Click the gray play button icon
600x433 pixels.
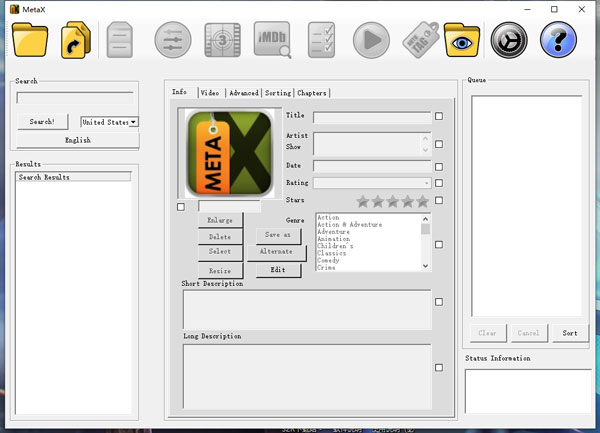pyautogui.click(x=371, y=40)
